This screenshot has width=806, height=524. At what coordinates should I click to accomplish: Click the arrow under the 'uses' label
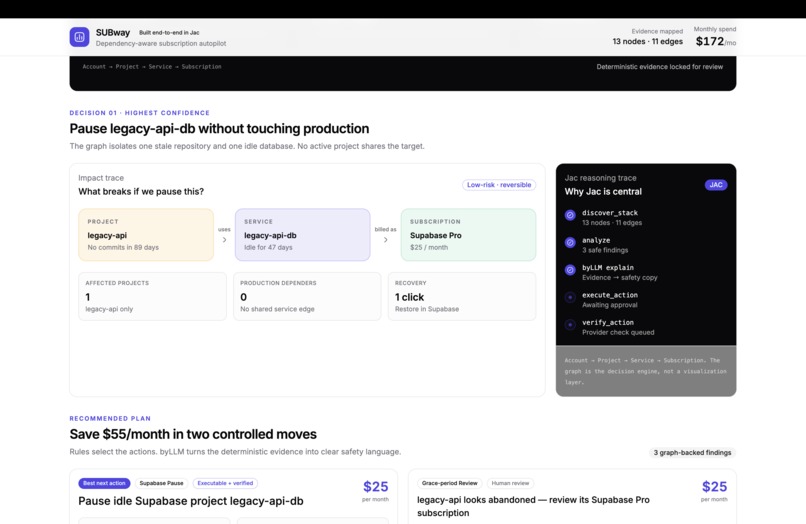tap(224, 240)
